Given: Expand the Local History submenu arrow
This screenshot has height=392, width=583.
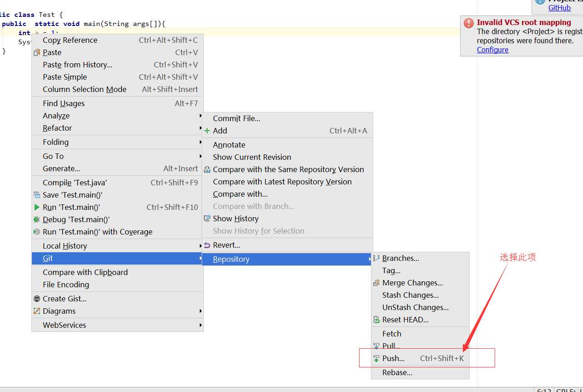Looking at the screenshot, I should coord(200,246).
